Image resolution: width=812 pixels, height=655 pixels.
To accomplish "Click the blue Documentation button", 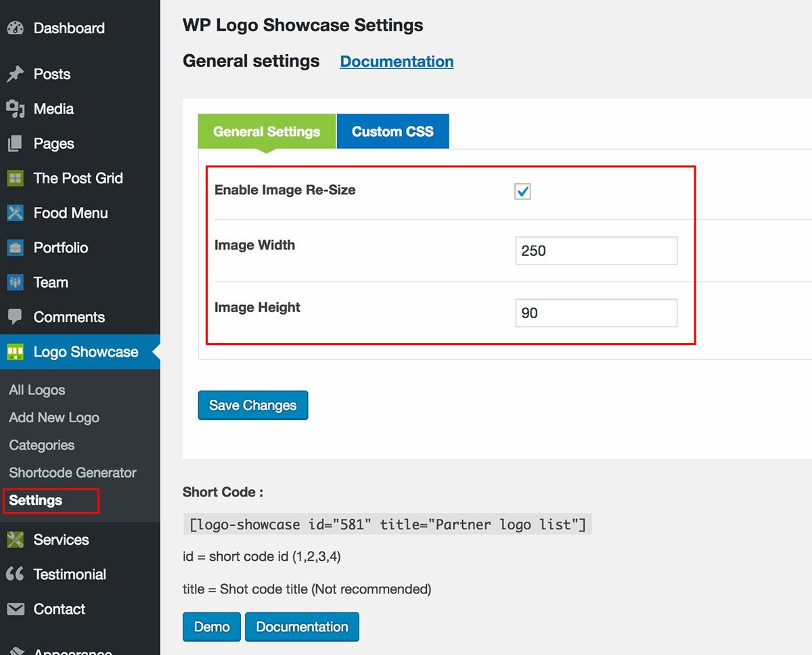I will pos(302,627).
